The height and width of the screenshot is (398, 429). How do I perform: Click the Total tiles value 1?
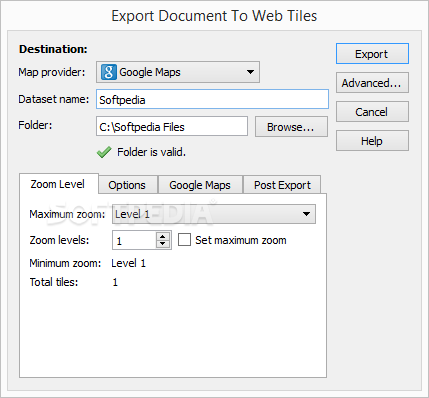(x=115, y=283)
